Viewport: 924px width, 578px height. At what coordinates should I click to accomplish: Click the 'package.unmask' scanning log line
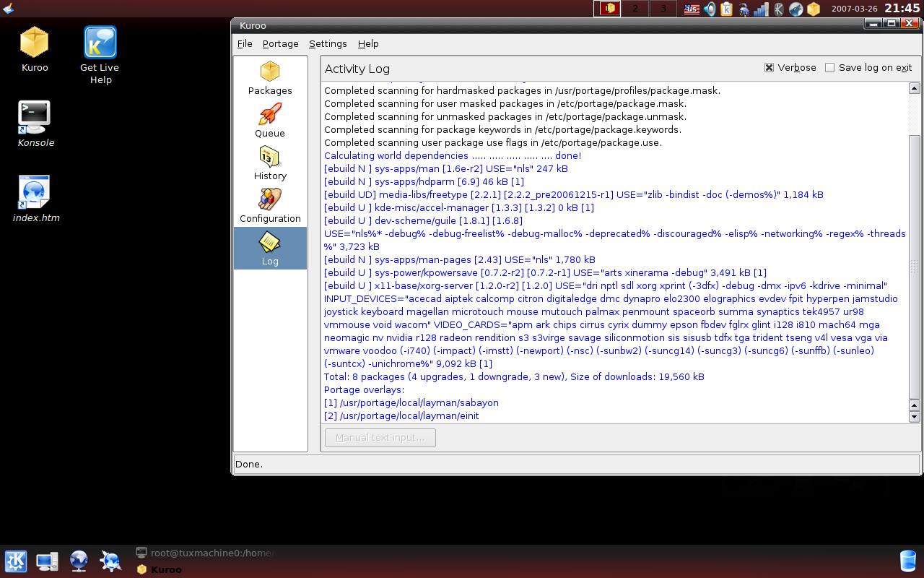(505, 117)
